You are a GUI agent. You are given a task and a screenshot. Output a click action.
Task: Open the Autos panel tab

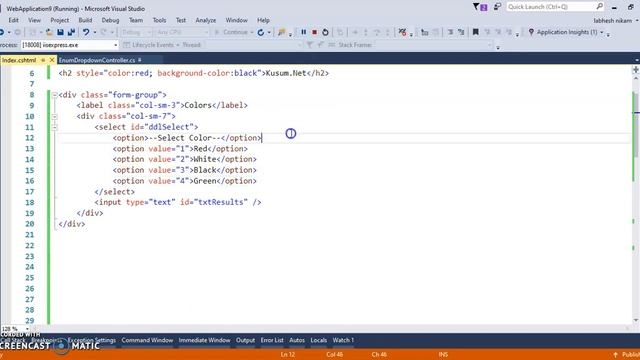pos(297,340)
